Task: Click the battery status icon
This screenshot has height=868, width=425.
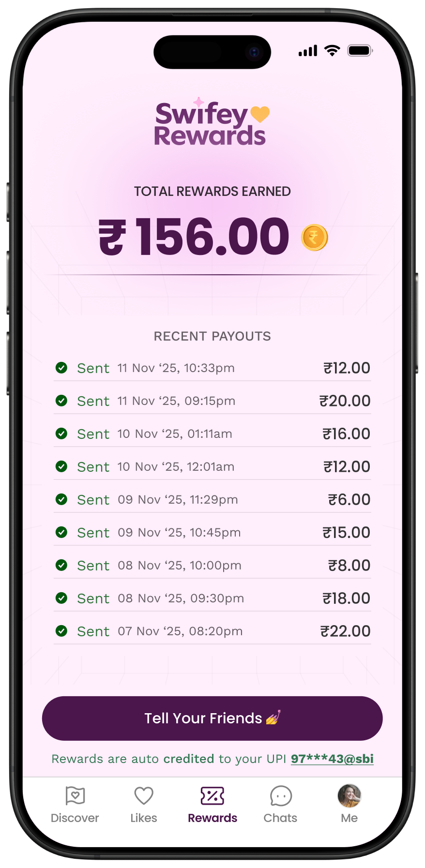Action: tap(360, 51)
